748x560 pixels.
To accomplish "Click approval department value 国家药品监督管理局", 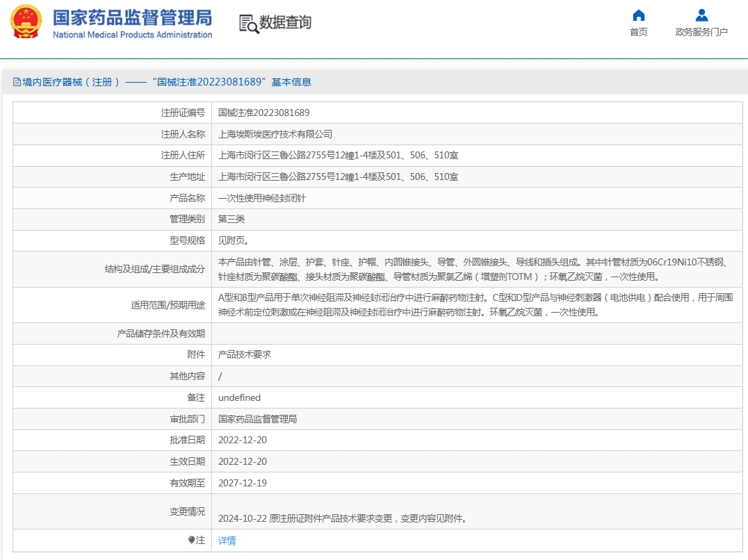I will coord(258,419).
